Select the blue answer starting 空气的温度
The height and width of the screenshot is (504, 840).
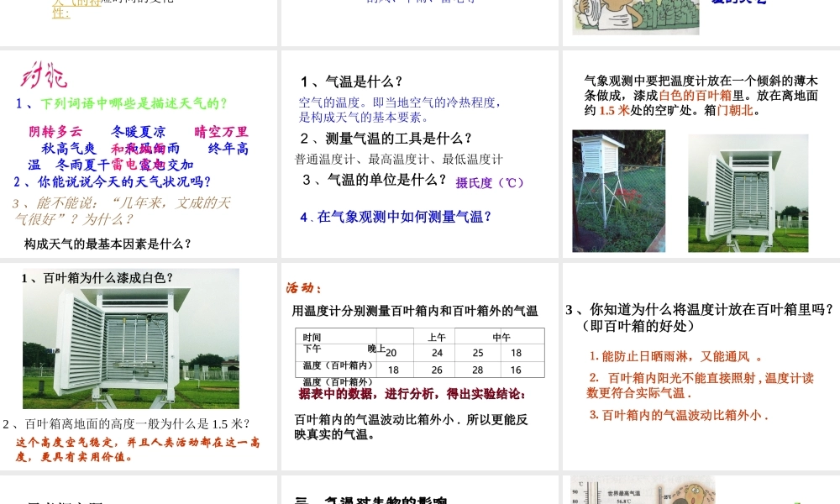pyautogui.click(x=400, y=110)
